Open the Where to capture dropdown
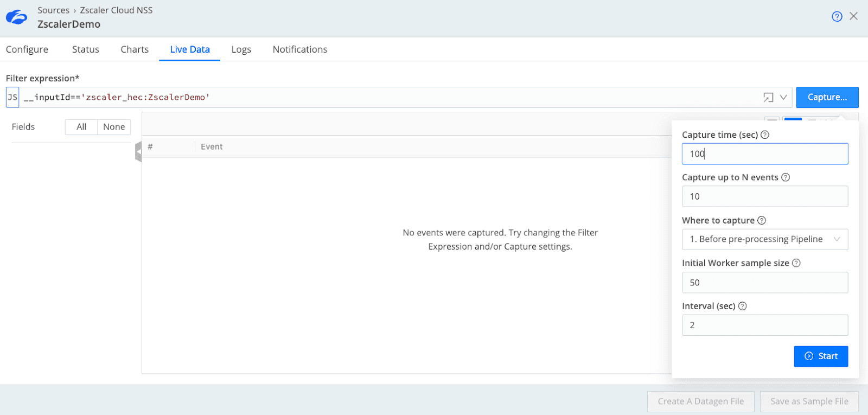The width and height of the screenshot is (868, 415). pyautogui.click(x=764, y=239)
